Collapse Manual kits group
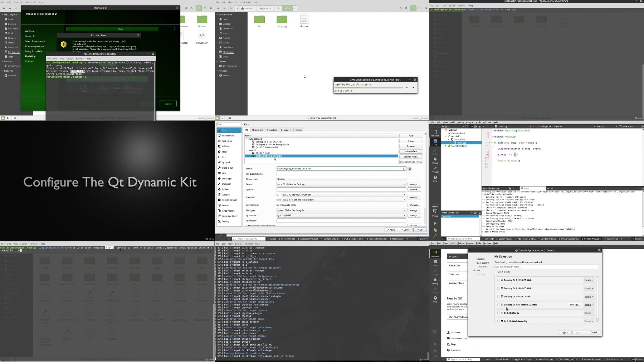This screenshot has height=362, width=644. [x=247, y=150]
